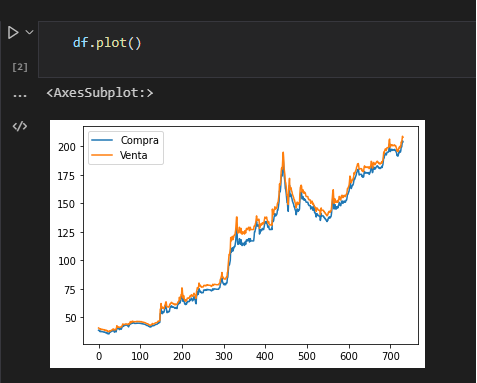
Task: Click the 150 y-axis tick label
Action: pos(66,204)
